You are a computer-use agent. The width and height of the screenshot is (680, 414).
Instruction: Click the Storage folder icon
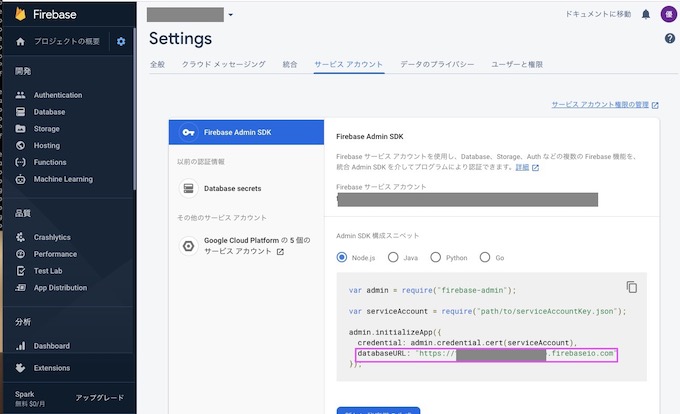coord(20,129)
